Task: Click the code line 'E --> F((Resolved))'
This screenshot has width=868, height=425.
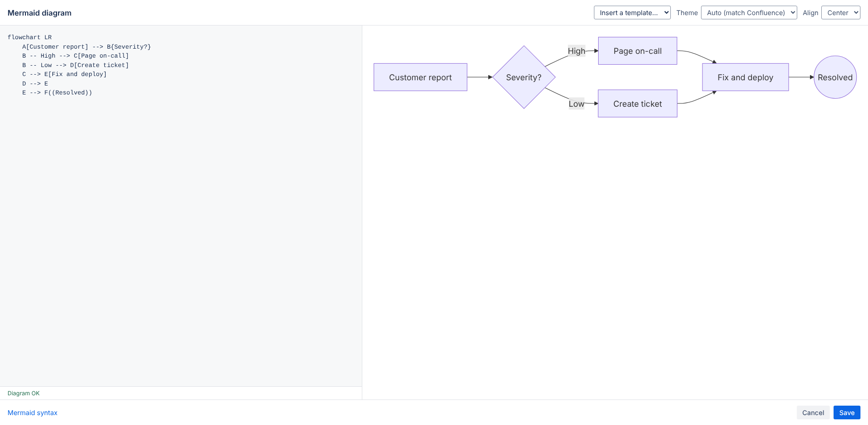Action: pos(57,93)
